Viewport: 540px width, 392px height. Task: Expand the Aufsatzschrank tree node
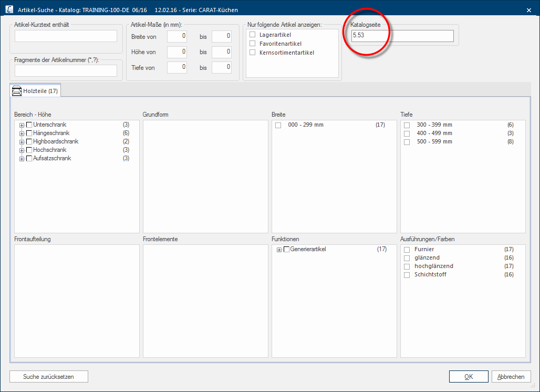[22, 159]
